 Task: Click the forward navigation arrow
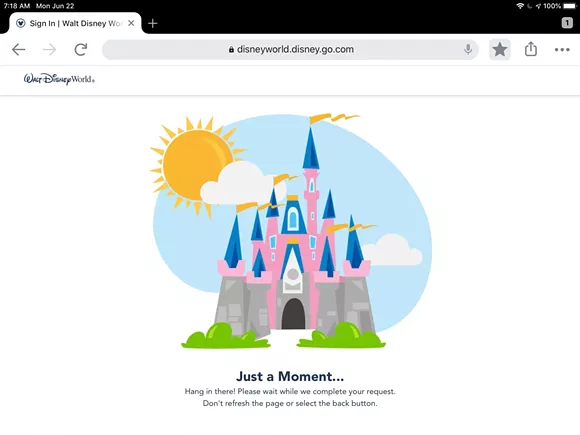click(49, 49)
